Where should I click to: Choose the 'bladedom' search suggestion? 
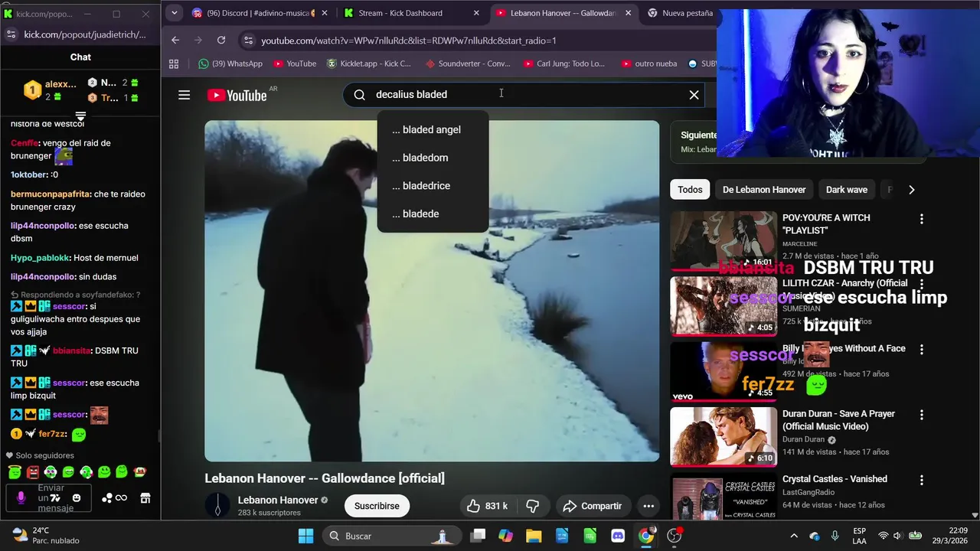433,158
